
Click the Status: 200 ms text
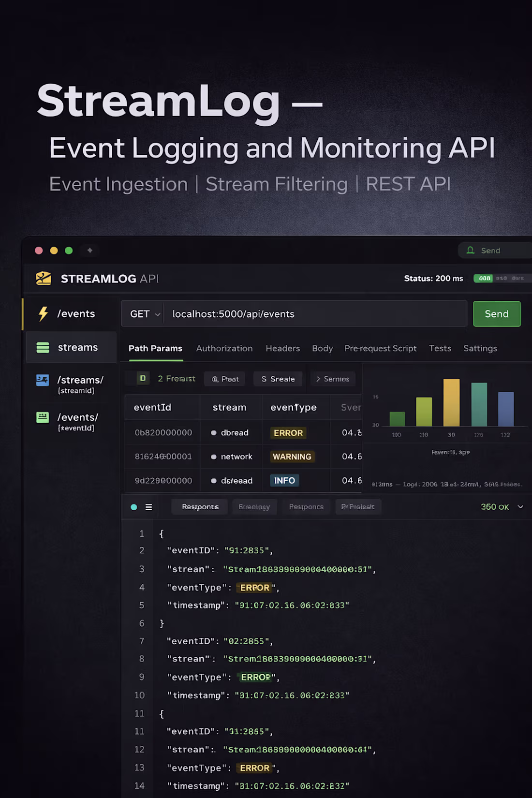(x=433, y=278)
